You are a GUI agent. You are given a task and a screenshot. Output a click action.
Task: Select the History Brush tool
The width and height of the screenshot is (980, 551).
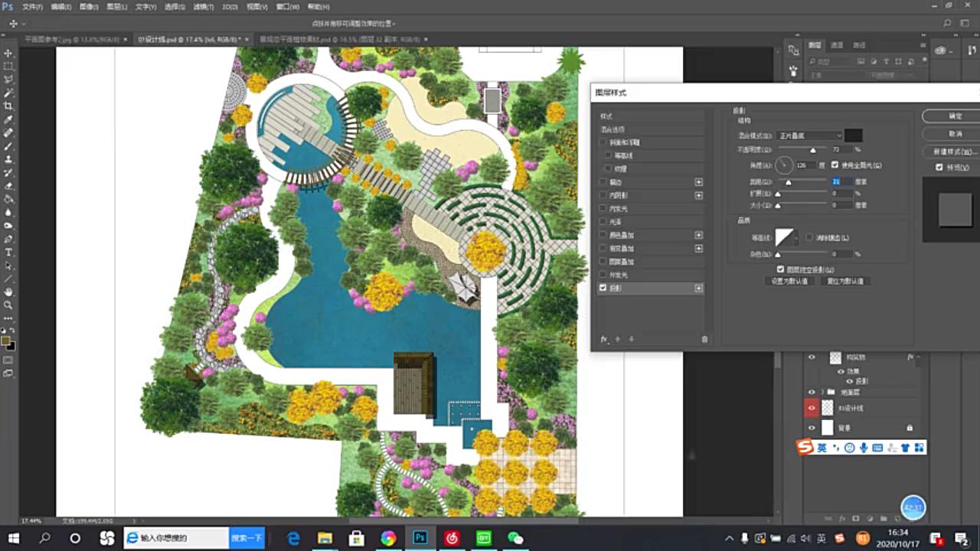[8, 172]
